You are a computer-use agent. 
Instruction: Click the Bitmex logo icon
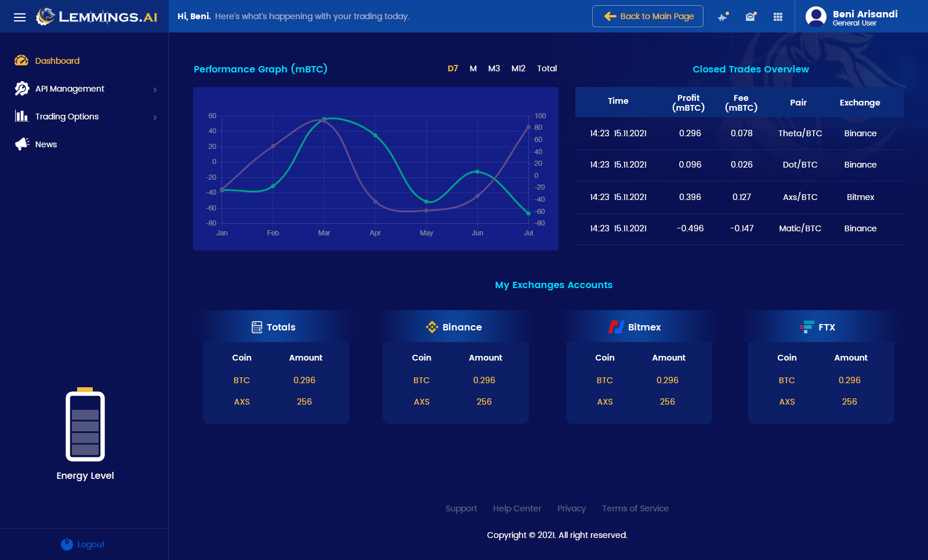point(616,327)
